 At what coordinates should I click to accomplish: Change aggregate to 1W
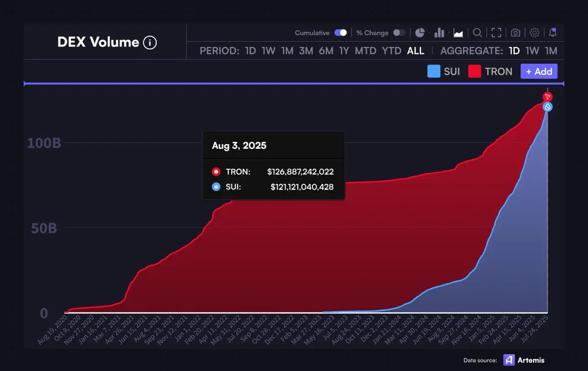pyautogui.click(x=532, y=51)
